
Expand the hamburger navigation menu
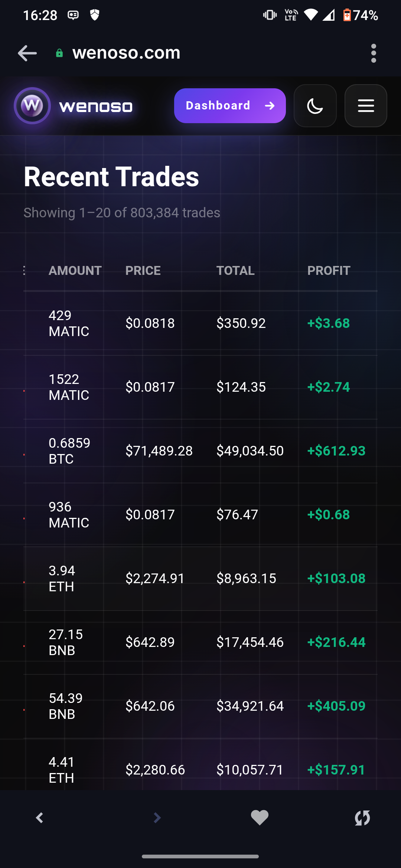(x=366, y=106)
